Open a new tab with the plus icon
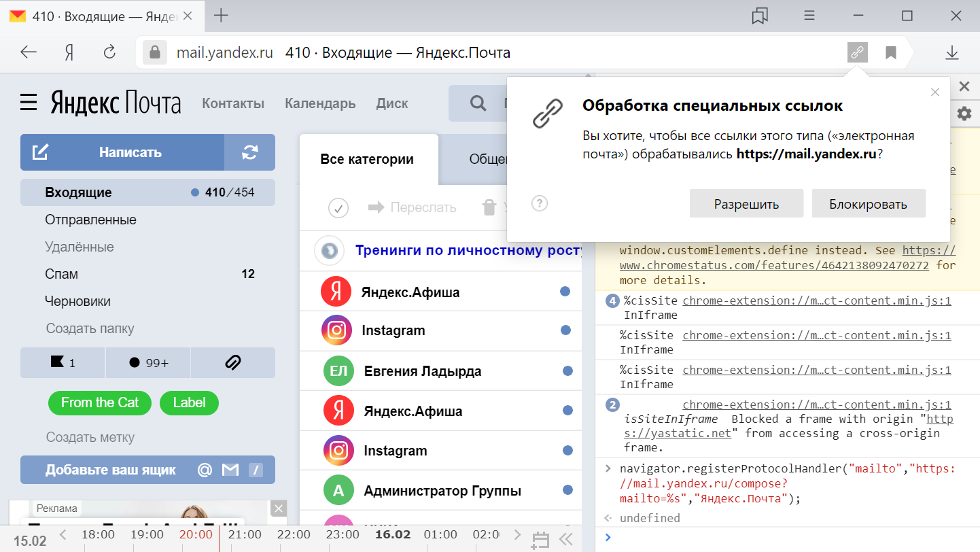The height and width of the screenshot is (552, 980). coord(221,16)
